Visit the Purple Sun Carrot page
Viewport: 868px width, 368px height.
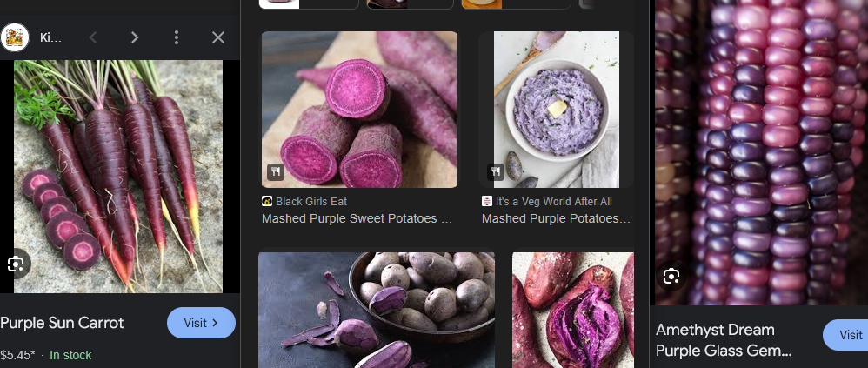201,323
